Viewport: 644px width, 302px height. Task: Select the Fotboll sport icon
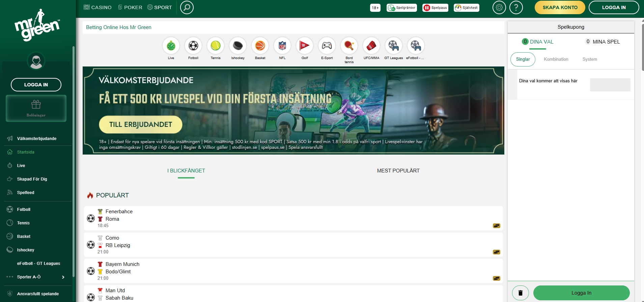(x=193, y=46)
